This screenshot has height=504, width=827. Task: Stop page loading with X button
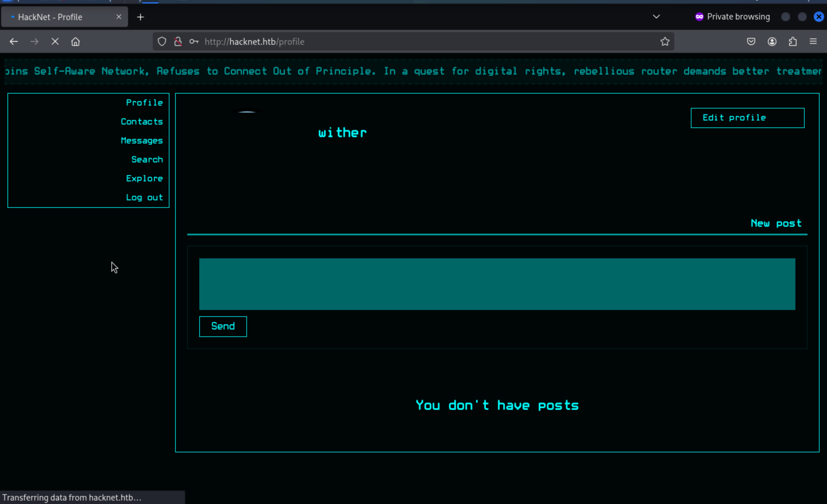point(55,42)
